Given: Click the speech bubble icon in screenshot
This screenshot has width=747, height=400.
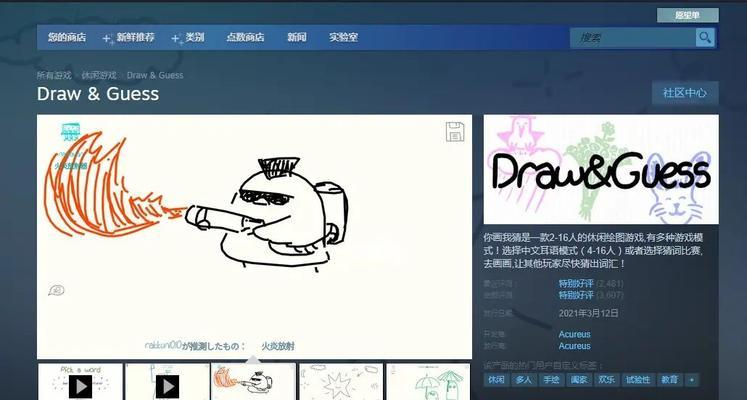Looking at the screenshot, I should pos(56,290).
